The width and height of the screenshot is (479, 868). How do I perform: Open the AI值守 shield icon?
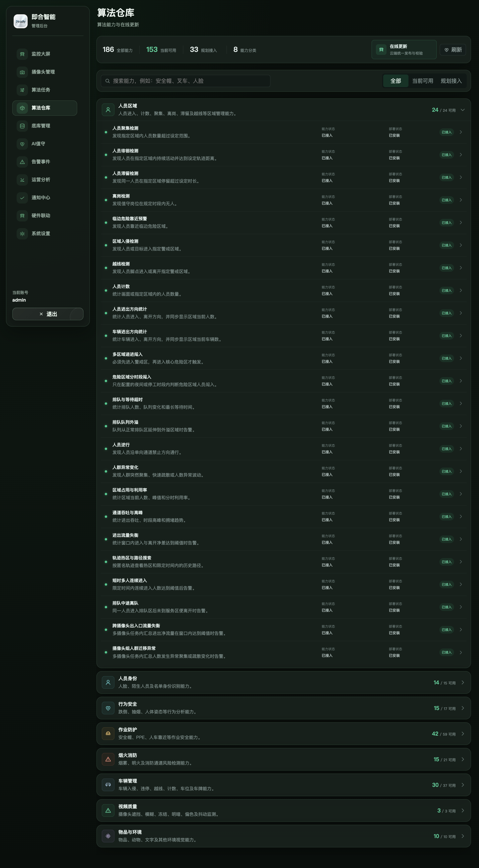click(22, 144)
